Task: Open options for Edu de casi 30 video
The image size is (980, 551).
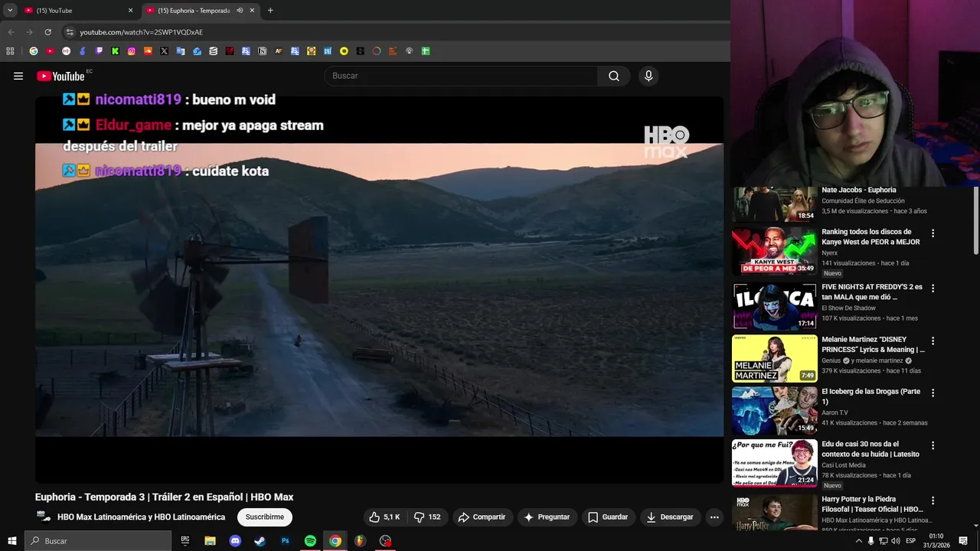Action: point(933,445)
